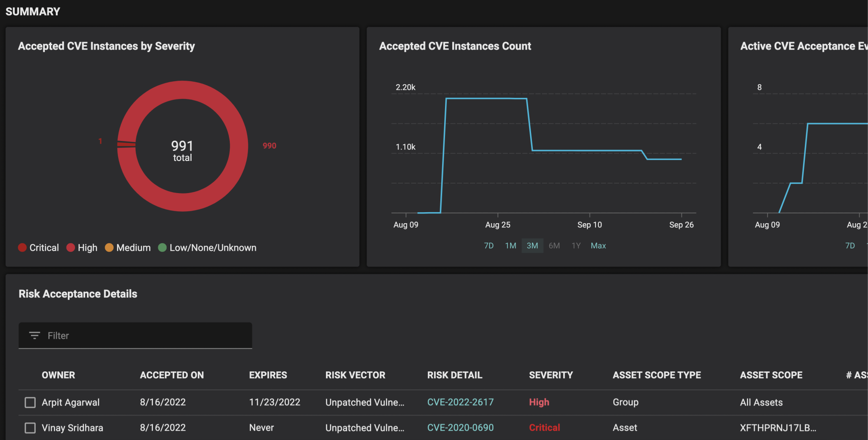
Task: Click the Medium legend color dot
Action: (x=109, y=247)
